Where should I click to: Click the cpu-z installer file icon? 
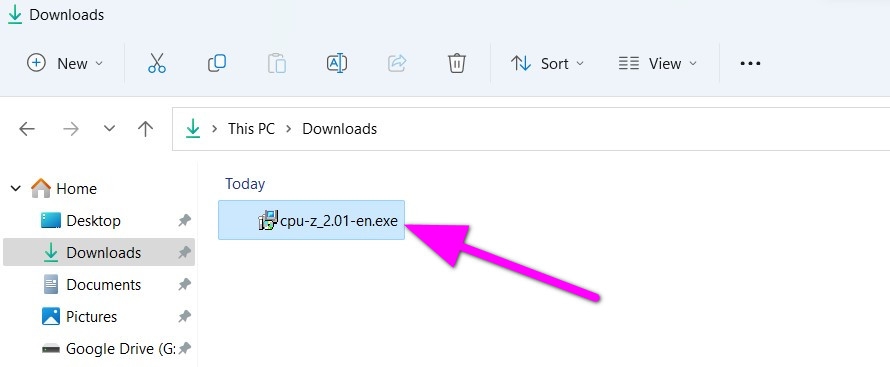point(268,220)
